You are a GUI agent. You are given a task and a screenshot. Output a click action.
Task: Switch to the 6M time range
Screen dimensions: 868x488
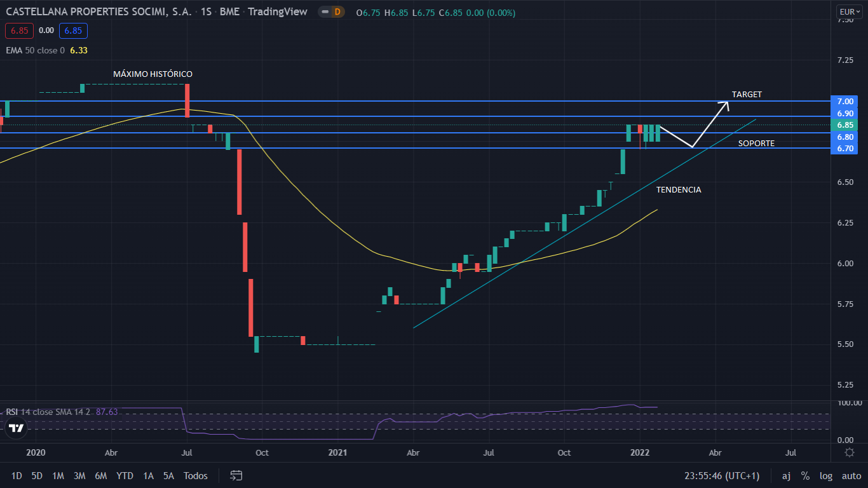coord(100,475)
